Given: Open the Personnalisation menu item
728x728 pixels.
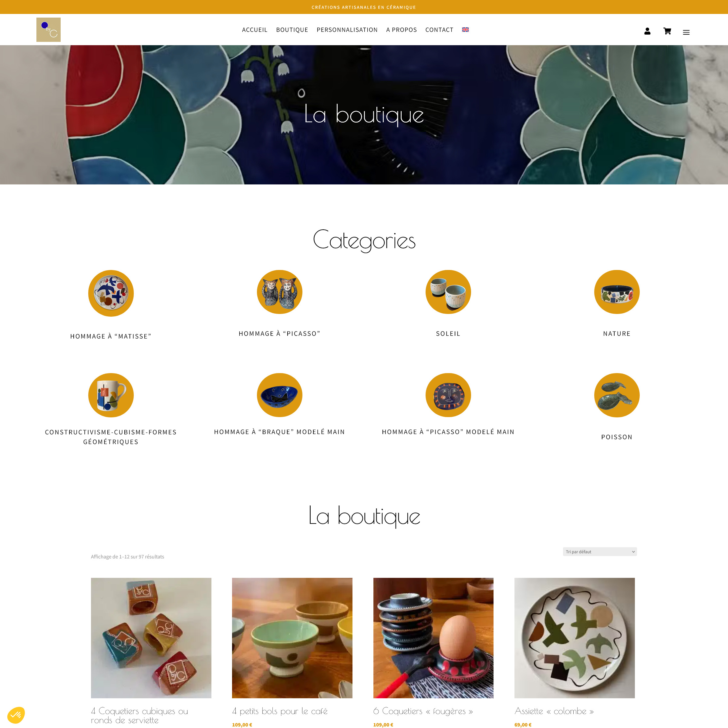Looking at the screenshot, I should [x=347, y=30].
